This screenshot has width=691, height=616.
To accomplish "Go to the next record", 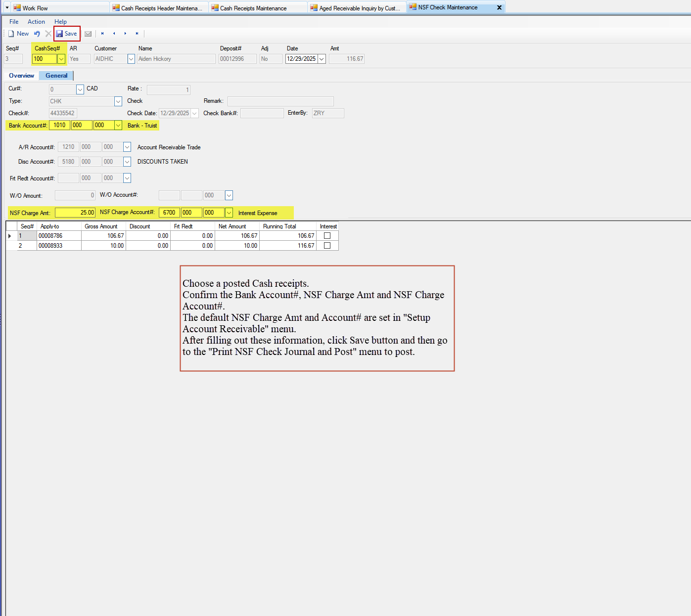I will [125, 34].
